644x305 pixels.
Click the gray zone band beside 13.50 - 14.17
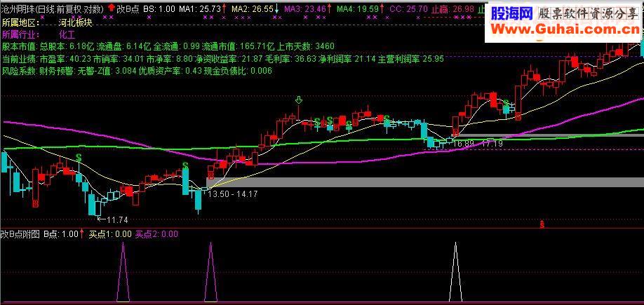424,182
